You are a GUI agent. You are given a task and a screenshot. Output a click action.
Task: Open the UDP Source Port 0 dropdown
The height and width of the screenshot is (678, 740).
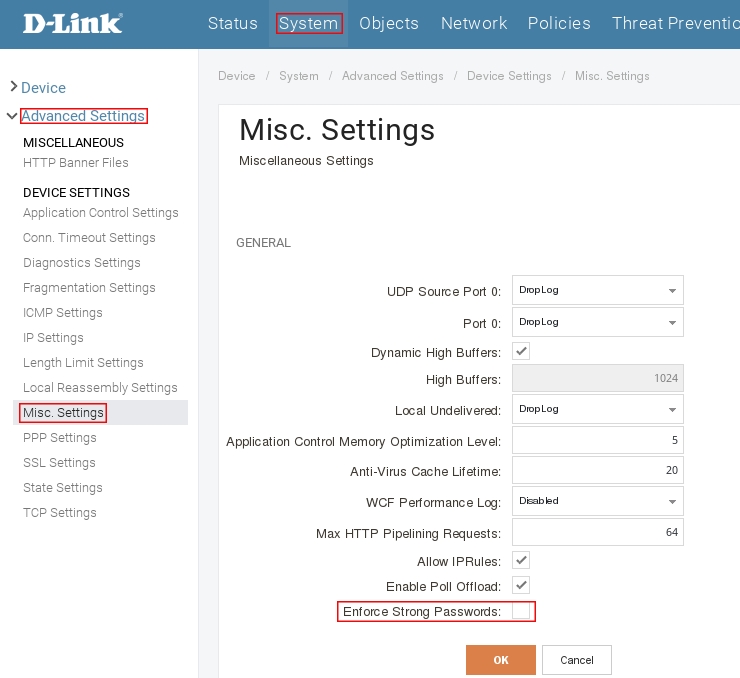tap(597, 290)
